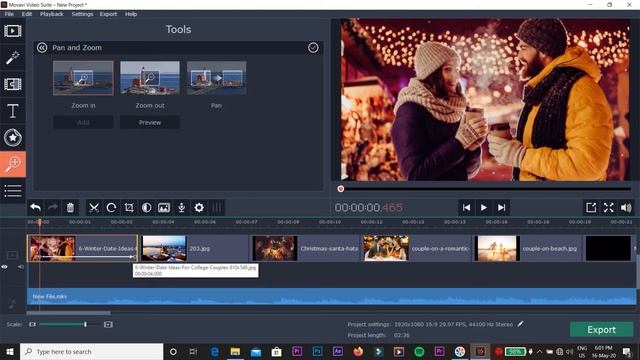
Task: Open the transition wizard picture icon
Action: click(164, 208)
